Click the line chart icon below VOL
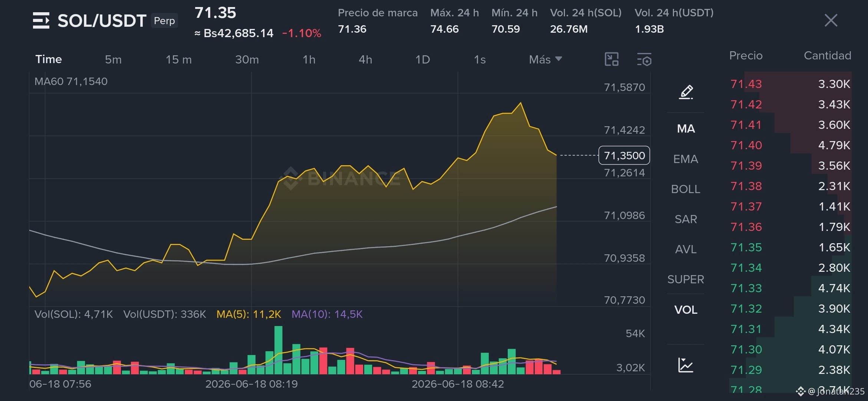 [685, 365]
